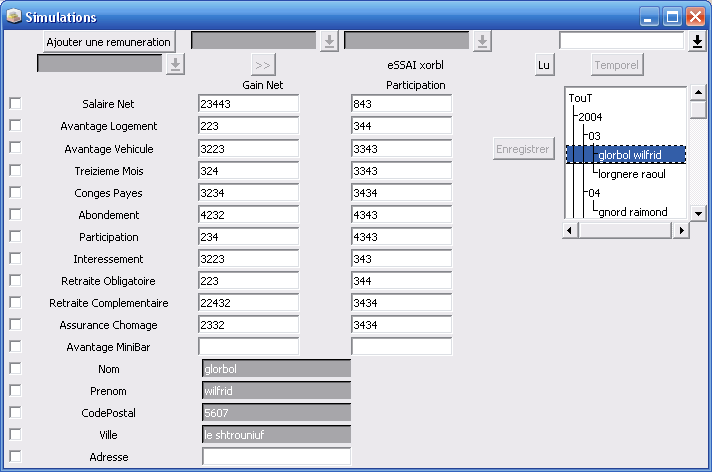
Task: Click the TouT root tree node
Action: [580, 98]
